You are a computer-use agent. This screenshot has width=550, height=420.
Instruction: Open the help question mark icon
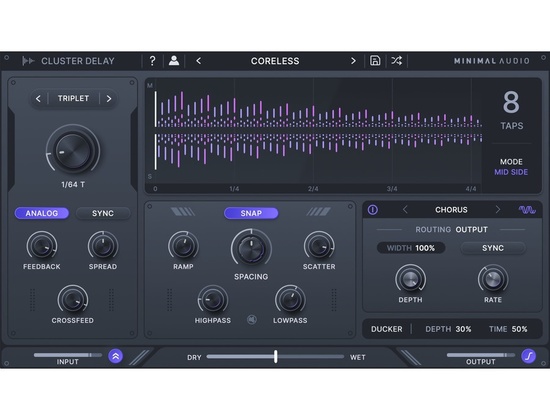click(x=152, y=61)
